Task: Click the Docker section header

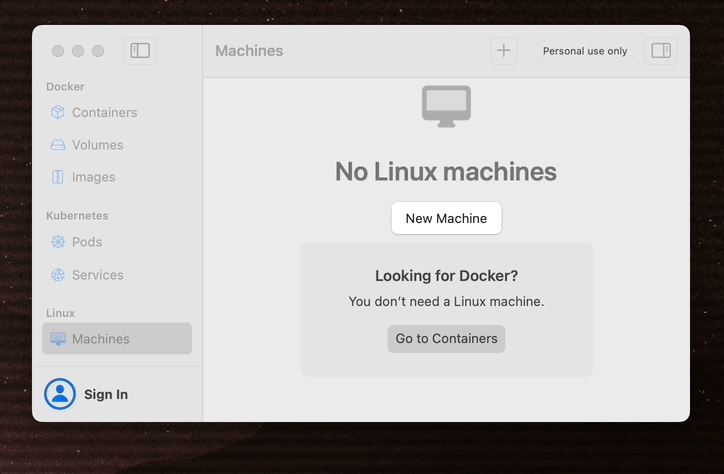Action: pos(65,87)
